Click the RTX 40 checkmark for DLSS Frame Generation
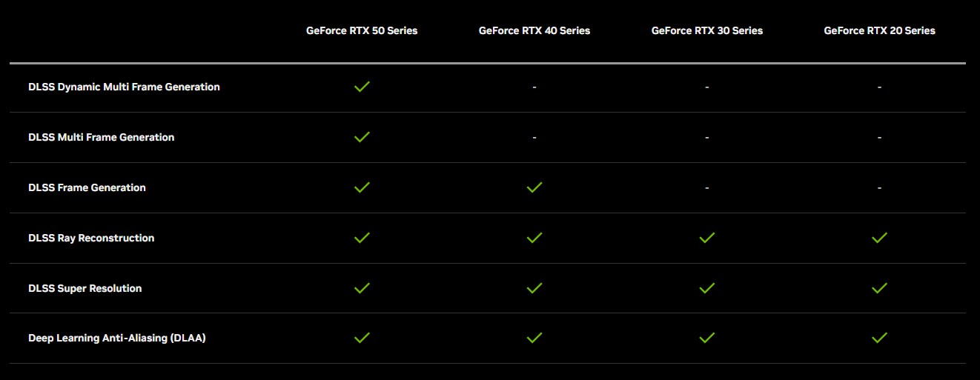The image size is (980, 380). (x=534, y=187)
